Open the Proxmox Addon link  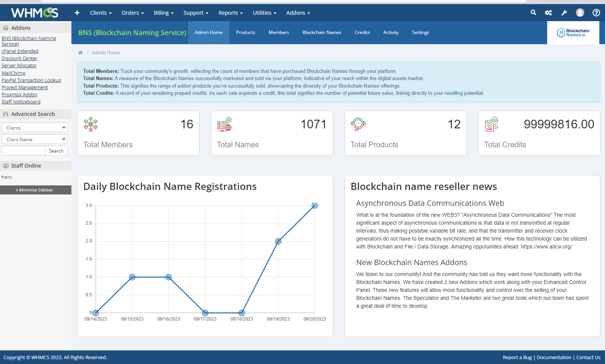pos(19,94)
